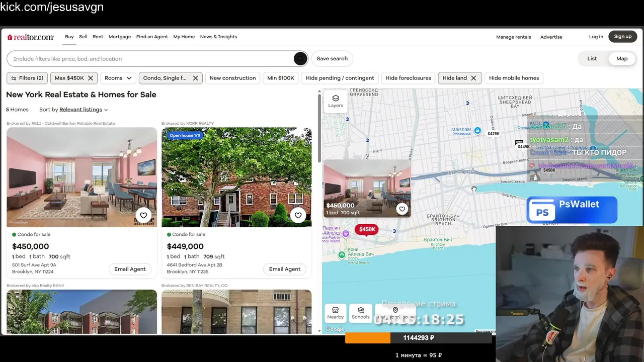Remove the Hide land filter
644x362 pixels.
[x=473, y=78]
